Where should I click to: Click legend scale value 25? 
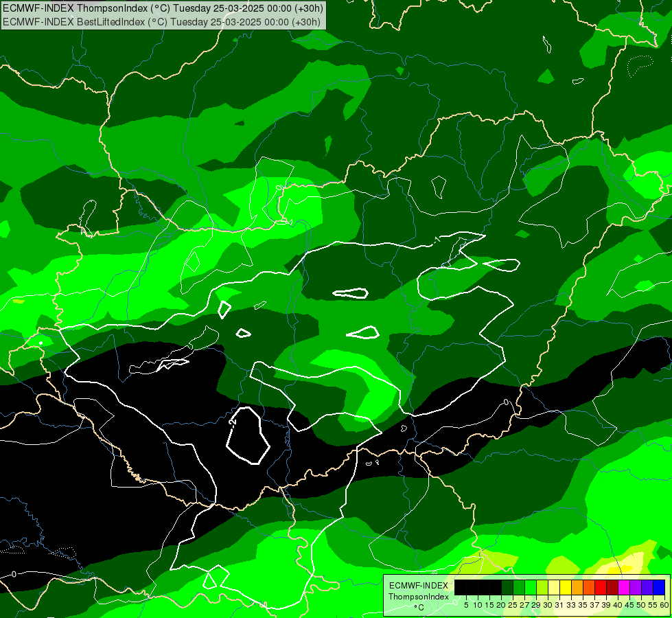tap(513, 605)
